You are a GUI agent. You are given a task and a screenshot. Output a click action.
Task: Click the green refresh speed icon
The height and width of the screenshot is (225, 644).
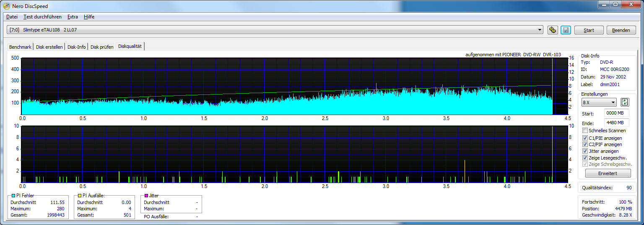[625, 102]
